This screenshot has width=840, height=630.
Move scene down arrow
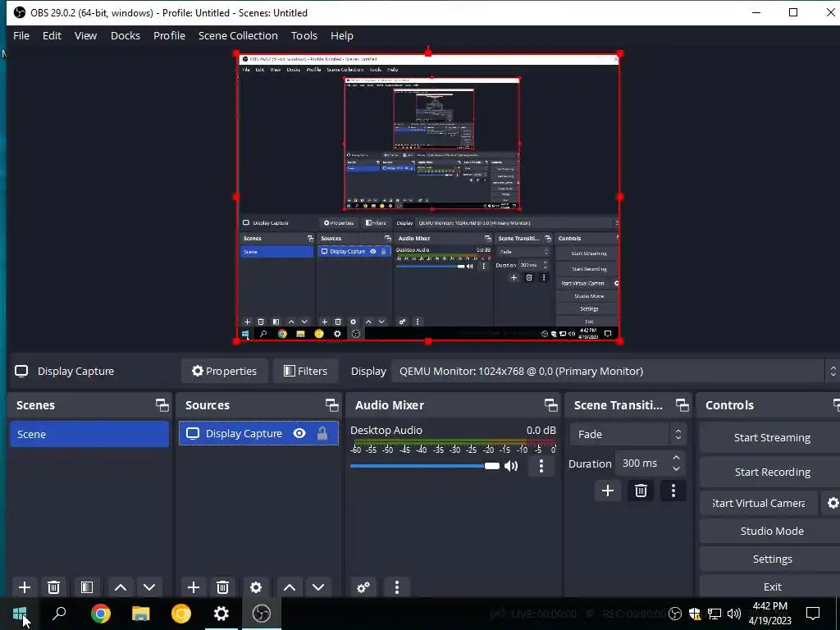tap(149, 587)
